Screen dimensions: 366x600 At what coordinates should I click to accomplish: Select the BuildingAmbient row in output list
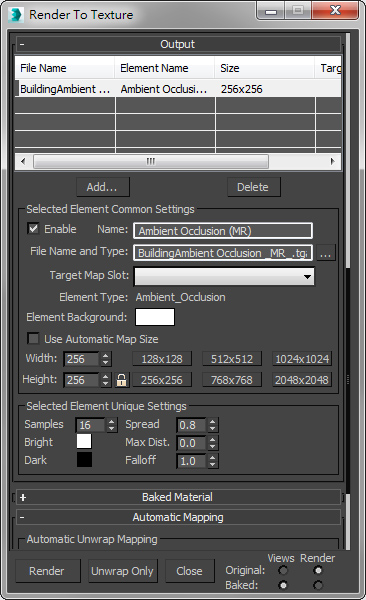click(x=178, y=89)
